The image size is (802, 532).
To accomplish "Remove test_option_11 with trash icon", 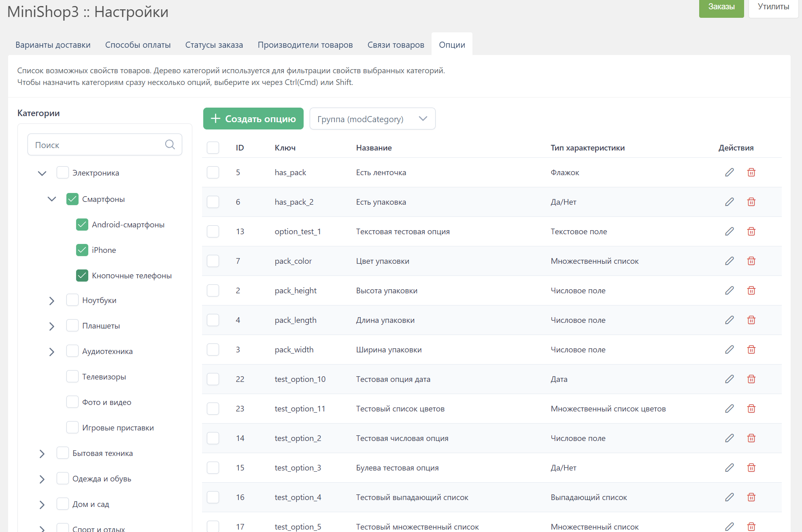I will [x=751, y=409].
